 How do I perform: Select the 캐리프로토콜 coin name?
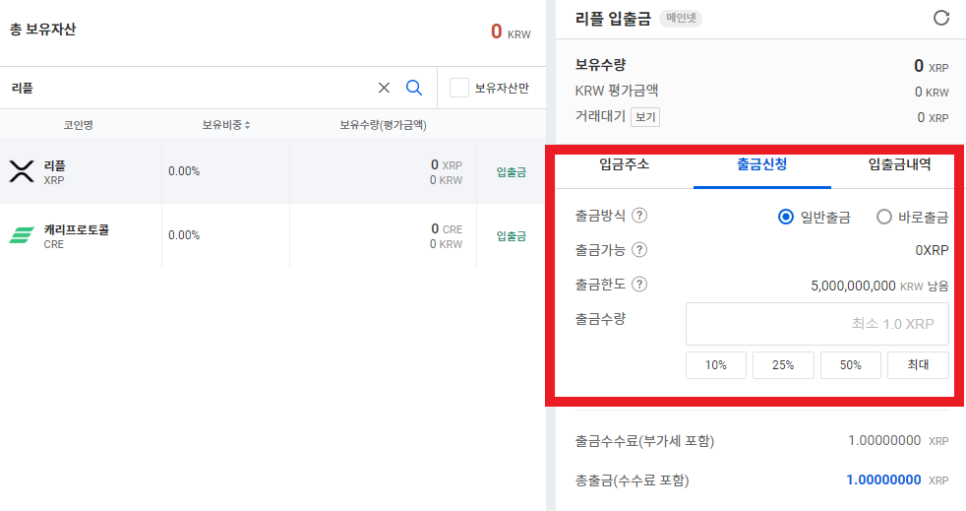tap(76, 230)
